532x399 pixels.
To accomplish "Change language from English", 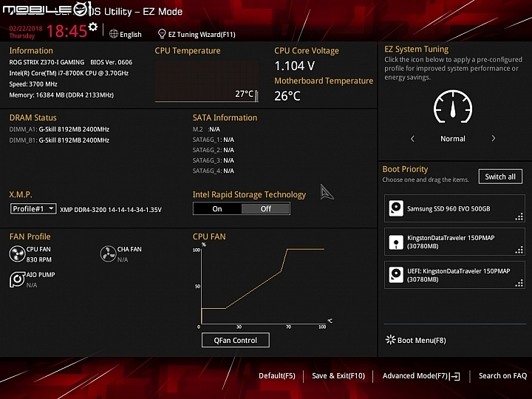I will pyautogui.click(x=131, y=34).
